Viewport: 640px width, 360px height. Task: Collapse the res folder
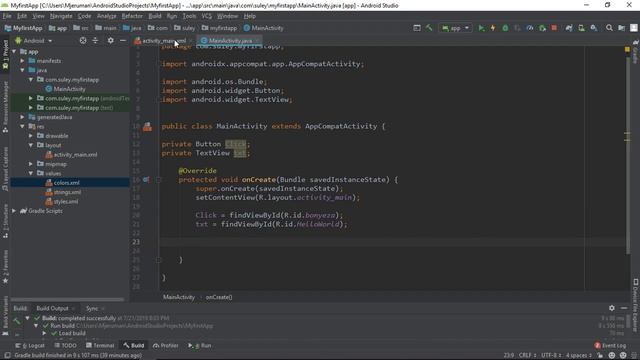[22, 127]
